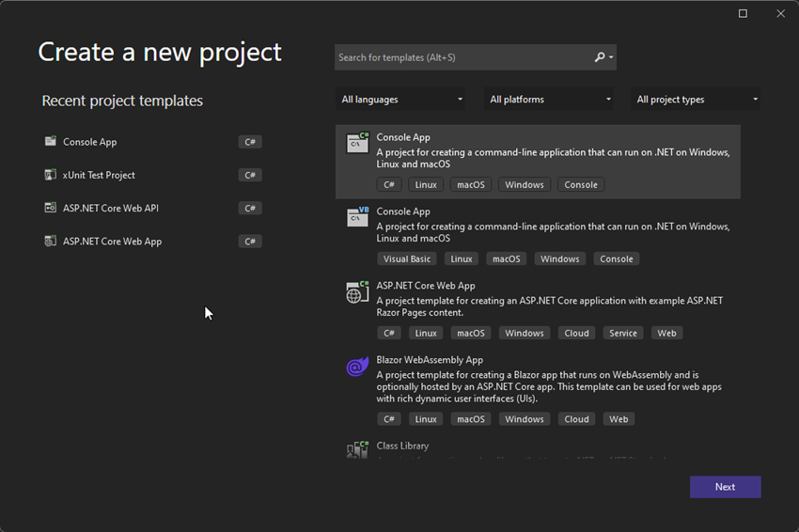This screenshot has width=799, height=532.
Task: Select the Class Library template title
Action: tap(402, 446)
